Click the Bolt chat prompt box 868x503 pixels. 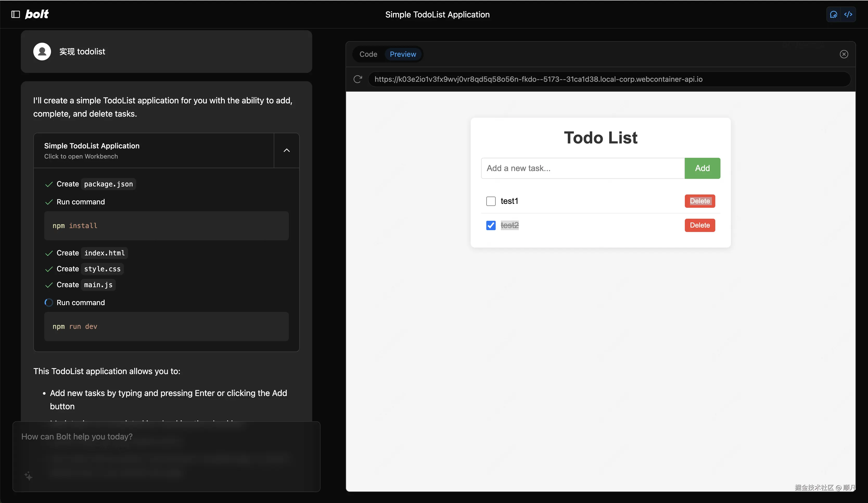tap(166, 448)
